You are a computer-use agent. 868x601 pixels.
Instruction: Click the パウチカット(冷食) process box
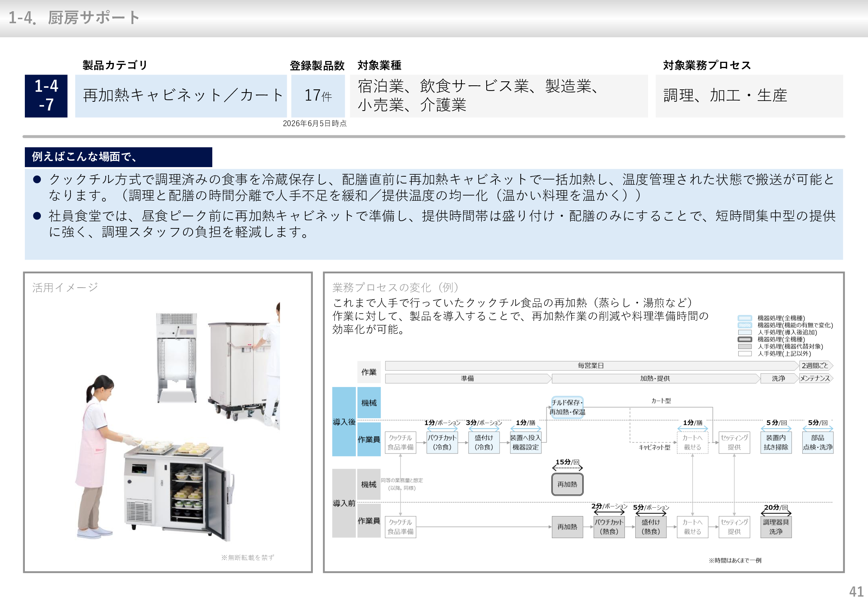click(442, 442)
